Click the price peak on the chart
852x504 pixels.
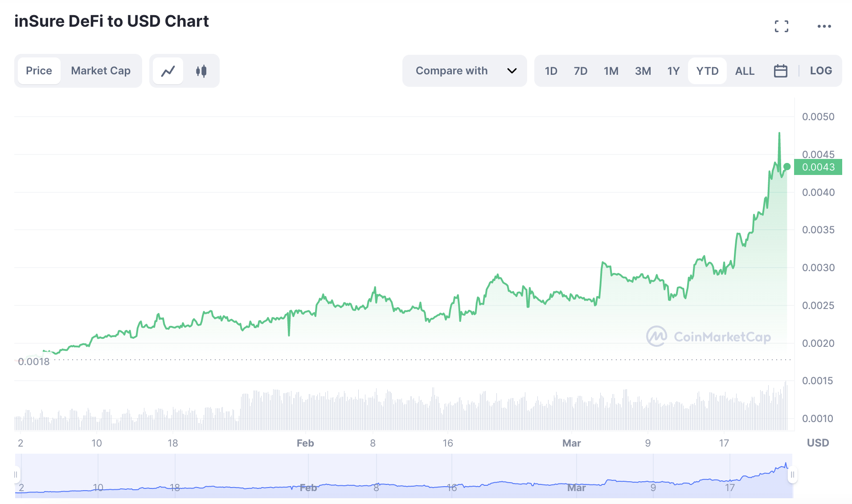point(779,133)
